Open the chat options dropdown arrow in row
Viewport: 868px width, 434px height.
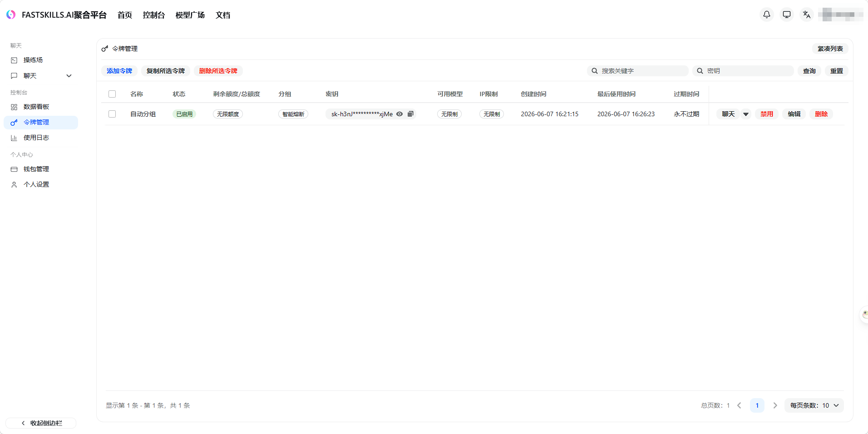[746, 114]
